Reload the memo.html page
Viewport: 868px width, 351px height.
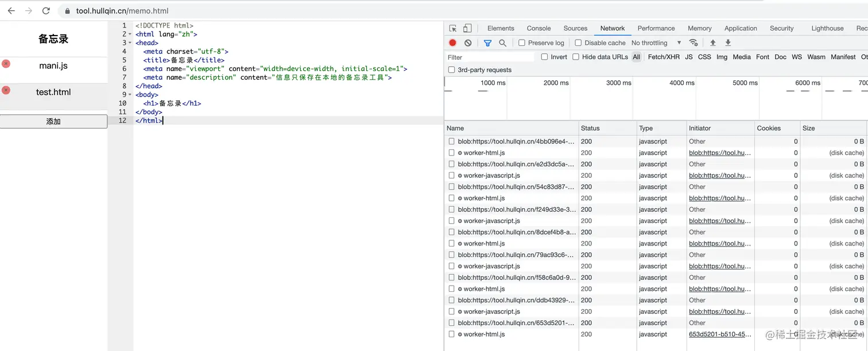[46, 11]
